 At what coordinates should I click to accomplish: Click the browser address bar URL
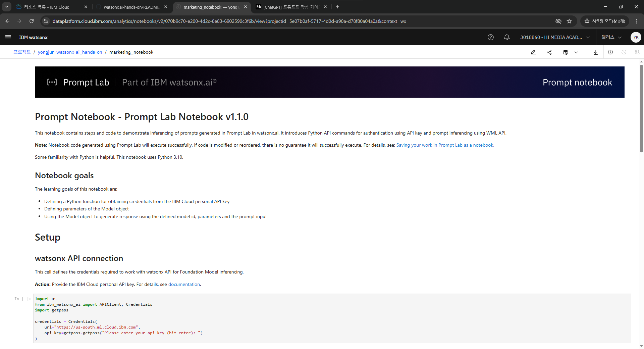[x=229, y=21]
